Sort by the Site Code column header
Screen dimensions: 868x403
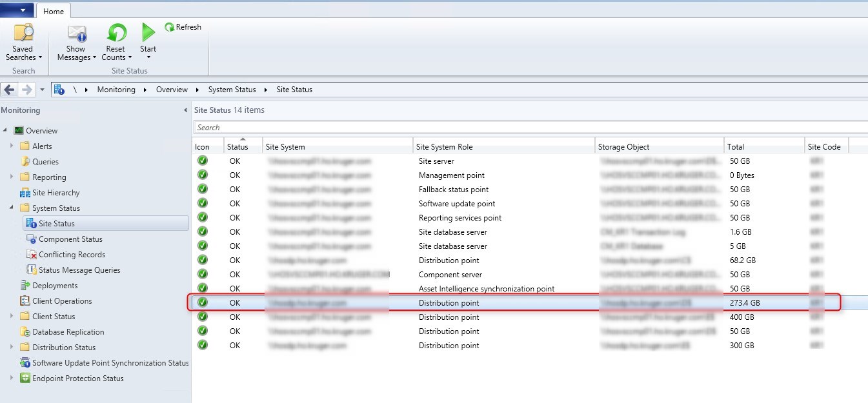coord(827,147)
